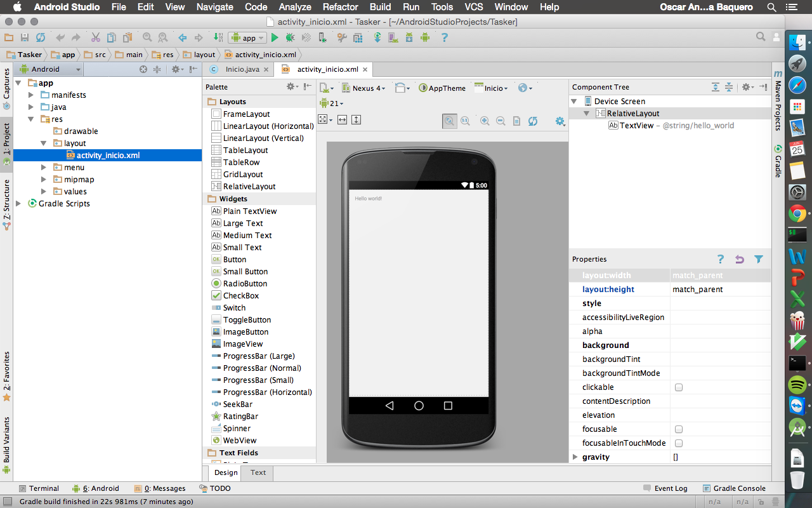Start debugging with the Debug bug icon
812x508 pixels.
point(290,38)
